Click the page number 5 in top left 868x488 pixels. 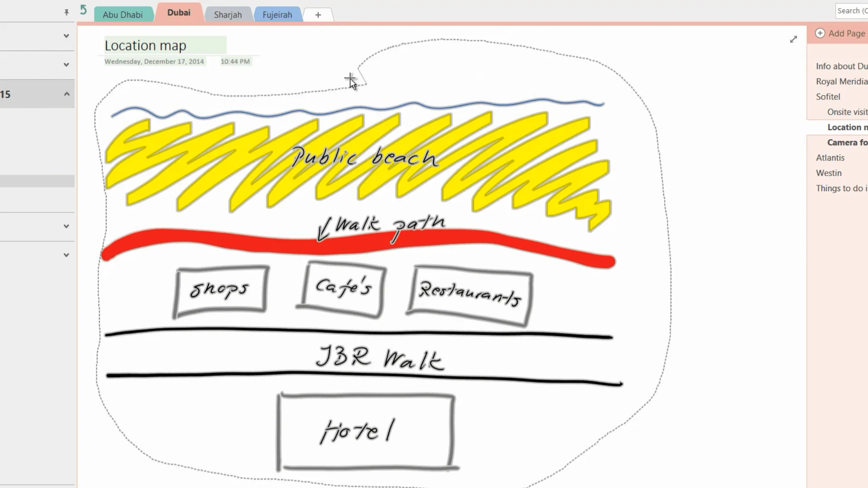click(x=84, y=10)
